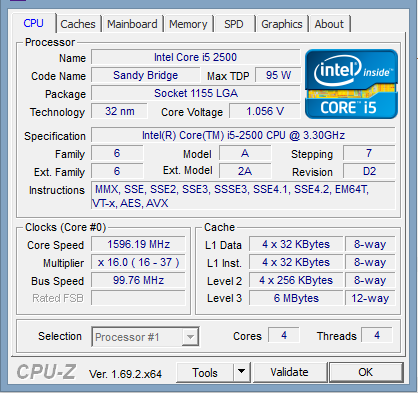Click the Validate button
This screenshot has width=418, height=393.
[290, 372]
